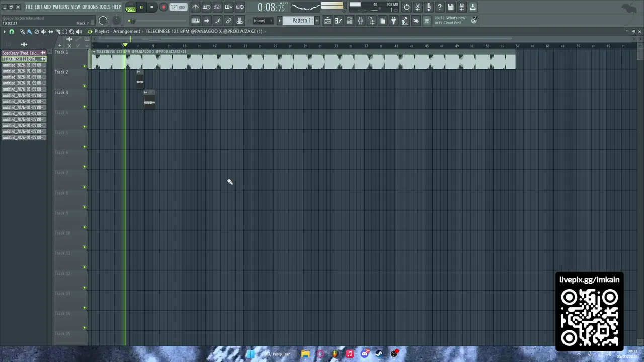Viewport: 644px width, 362px height.
Task: Open the OPTIONS menu
Action: [x=90, y=7]
